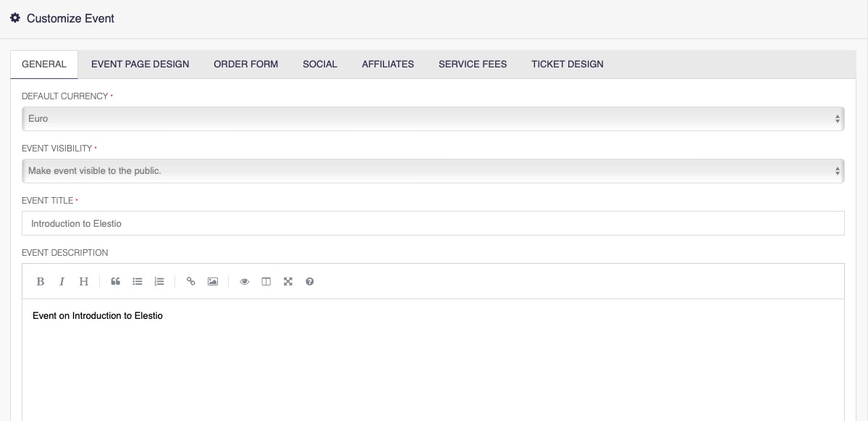Toggle side-by-side editor view
The image size is (868, 421).
266,282
